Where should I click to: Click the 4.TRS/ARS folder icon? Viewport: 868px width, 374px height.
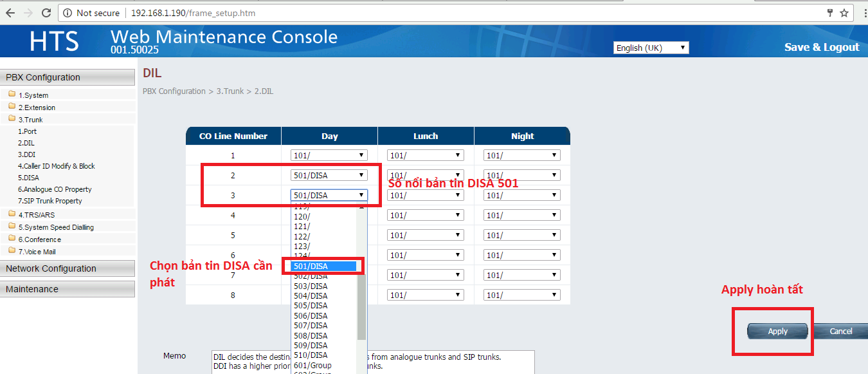click(12, 214)
